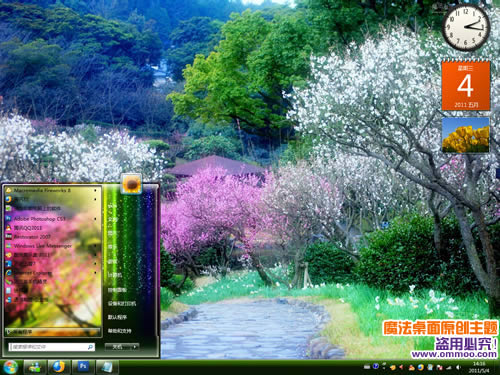Expand the Adobe Photoshop jump list arrow
500x375 pixels.
[95, 219]
